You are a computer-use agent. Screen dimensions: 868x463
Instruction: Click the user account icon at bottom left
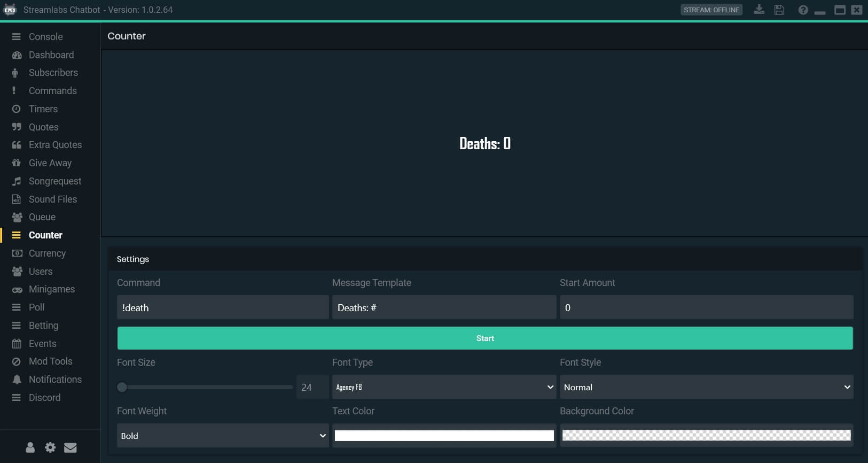(x=30, y=447)
